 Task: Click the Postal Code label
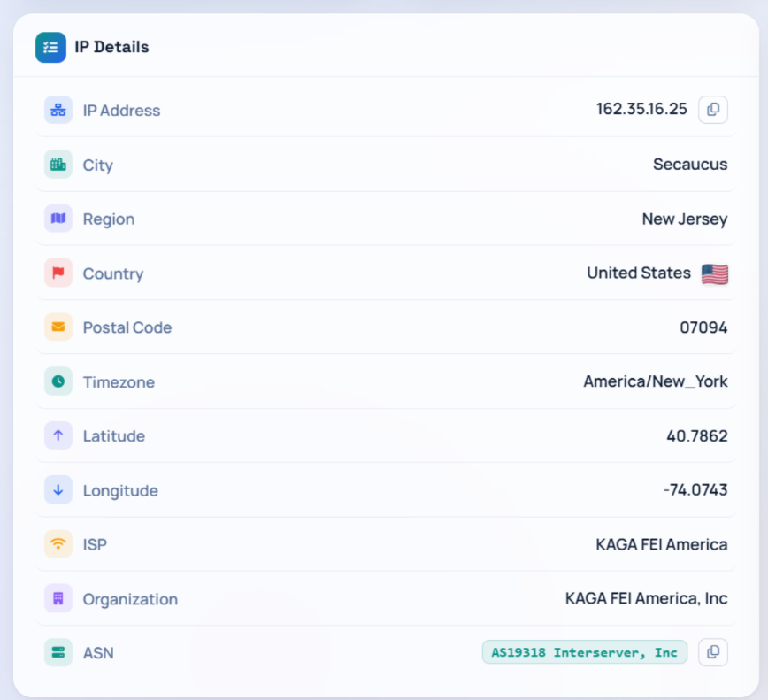(127, 327)
